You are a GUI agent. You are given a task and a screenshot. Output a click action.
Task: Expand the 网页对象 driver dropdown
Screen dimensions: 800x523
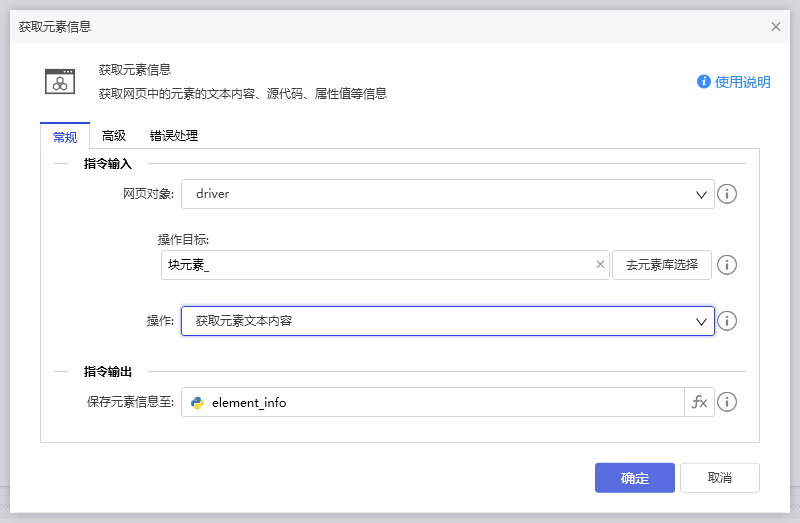click(x=447, y=194)
